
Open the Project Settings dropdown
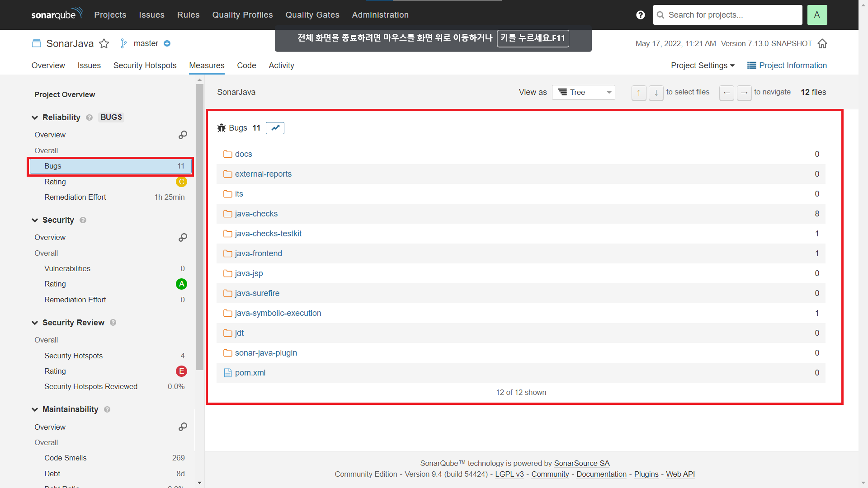(x=703, y=66)
